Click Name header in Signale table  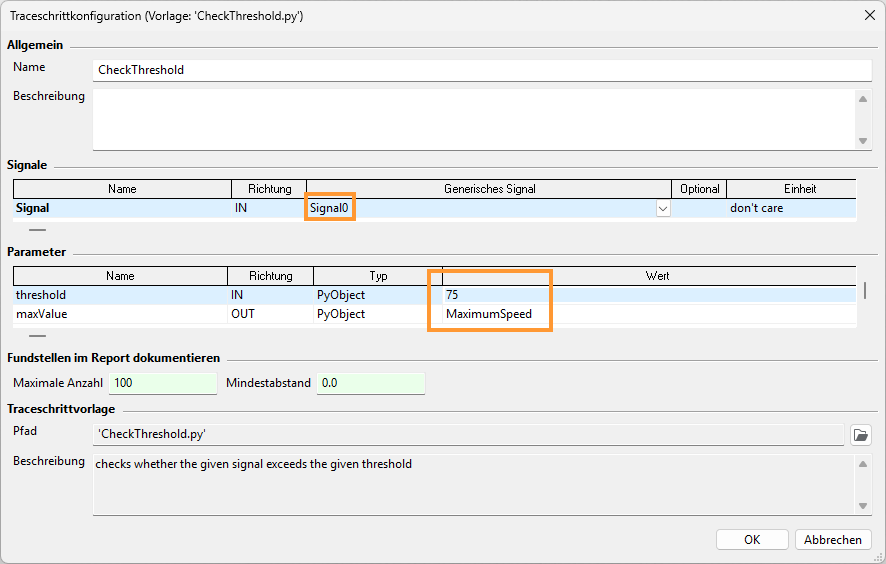click(122, 189)
